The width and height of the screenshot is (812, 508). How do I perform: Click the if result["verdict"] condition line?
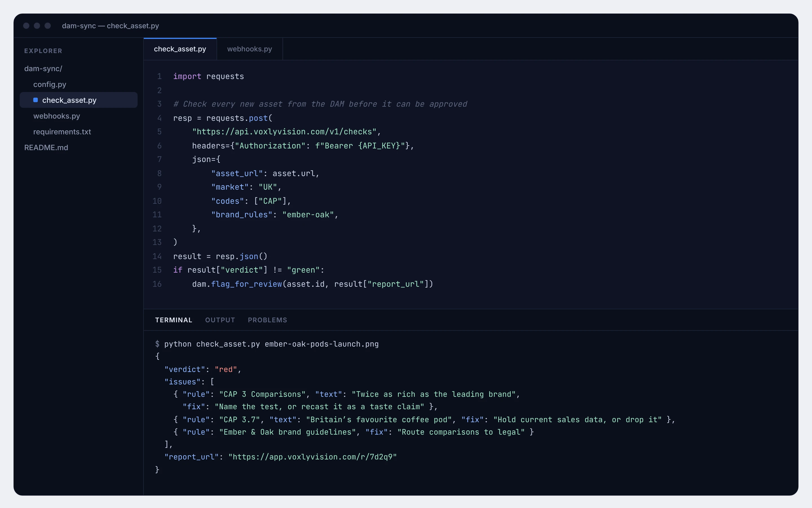pyautogui.click(x=249, y=270)
